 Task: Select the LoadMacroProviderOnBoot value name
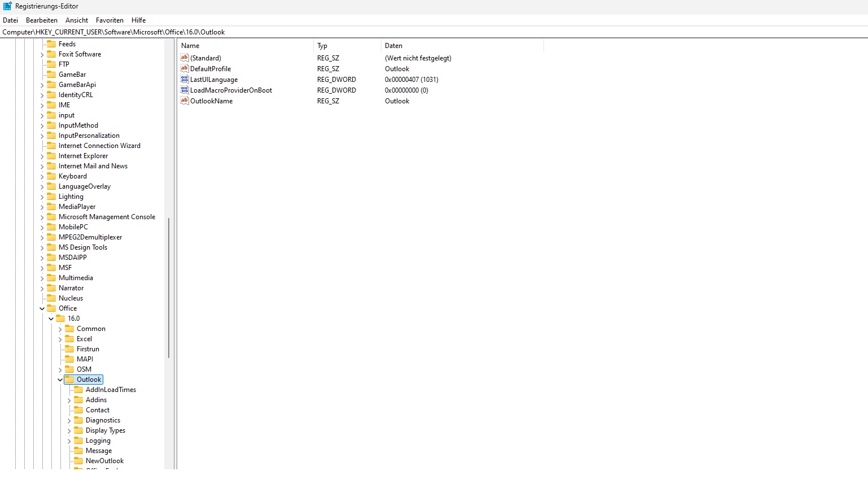click(x=231, y=90)
